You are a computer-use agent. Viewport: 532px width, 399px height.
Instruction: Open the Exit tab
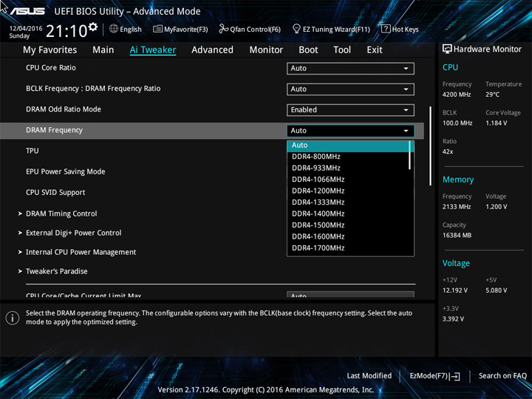click(375, 50)
